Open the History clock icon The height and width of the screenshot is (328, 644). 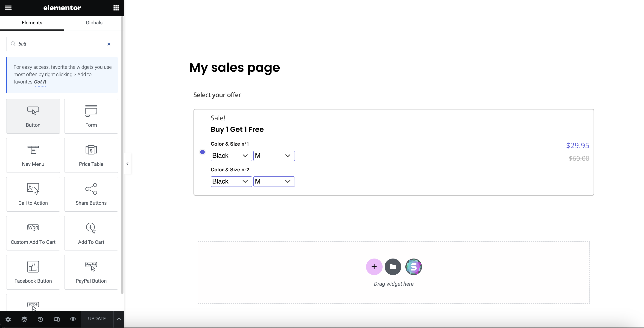40,319
